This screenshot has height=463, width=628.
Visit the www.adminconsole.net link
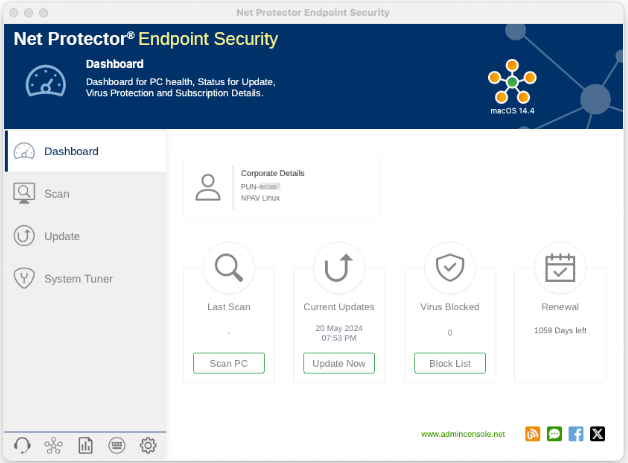463,435
